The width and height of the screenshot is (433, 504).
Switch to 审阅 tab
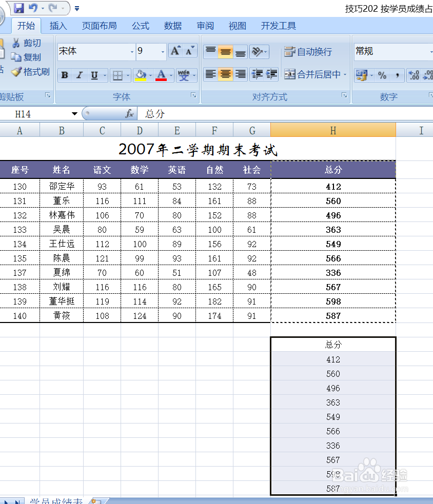pos(205,26)
